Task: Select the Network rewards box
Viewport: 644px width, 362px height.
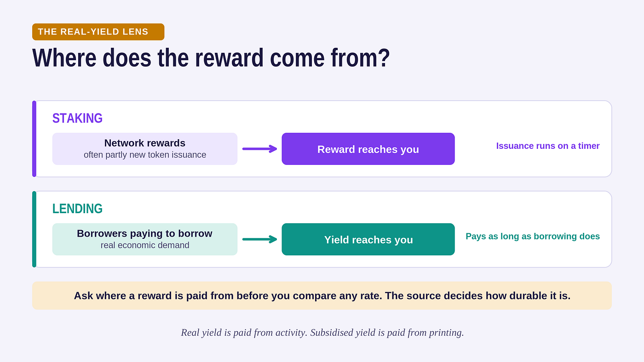Action: pos(145,149)
